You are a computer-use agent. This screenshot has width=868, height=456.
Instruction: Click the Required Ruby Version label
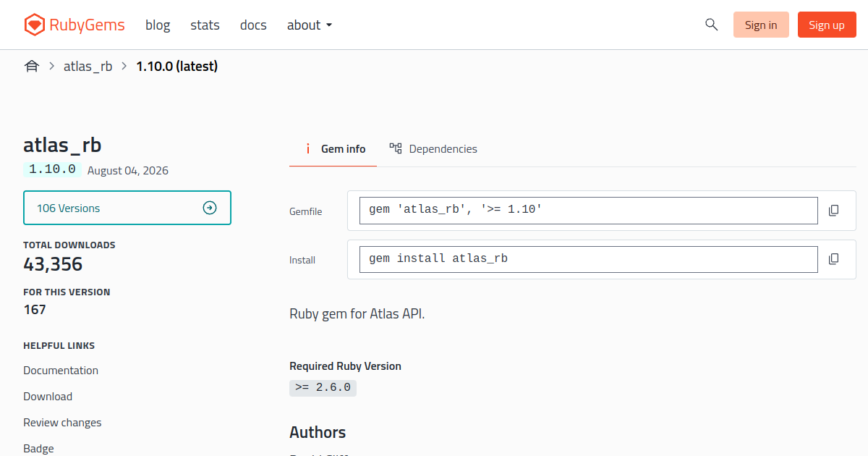click(x=345, y=366)
